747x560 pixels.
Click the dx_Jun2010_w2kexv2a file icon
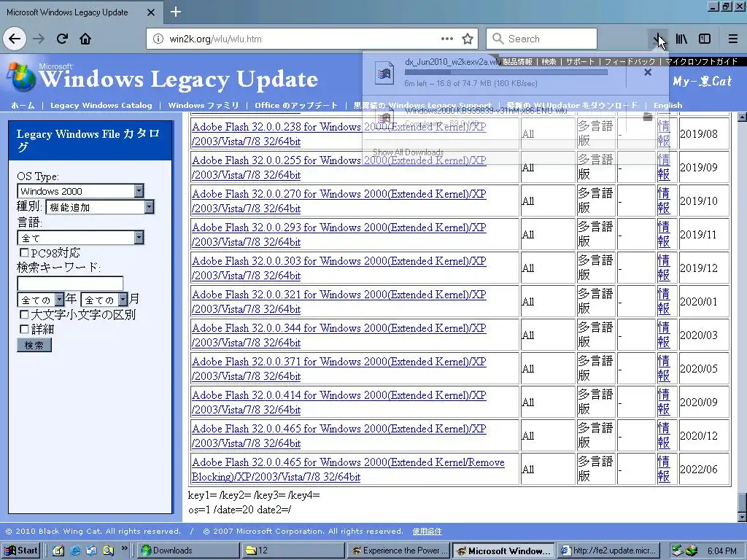coord(384,74)
